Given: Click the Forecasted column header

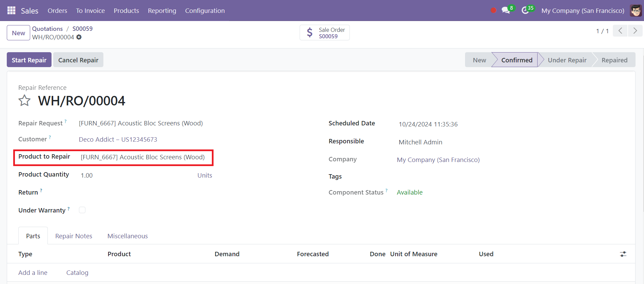Looking at the screenshot, I should (x=313, y=254).
